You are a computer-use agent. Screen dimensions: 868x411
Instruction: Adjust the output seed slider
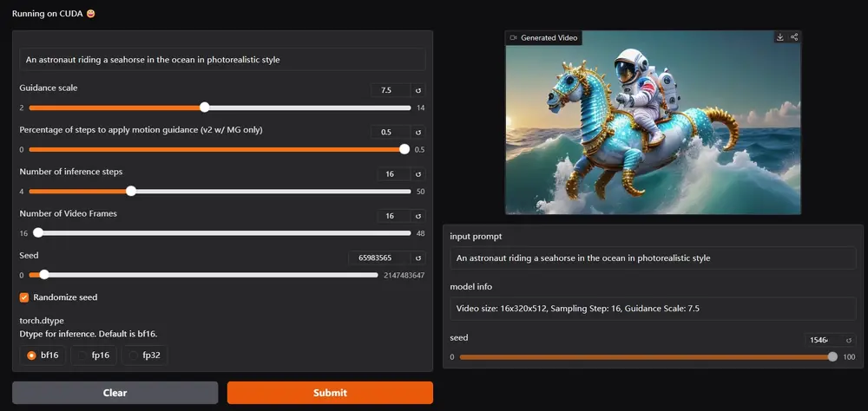click(x=648, y=357)
